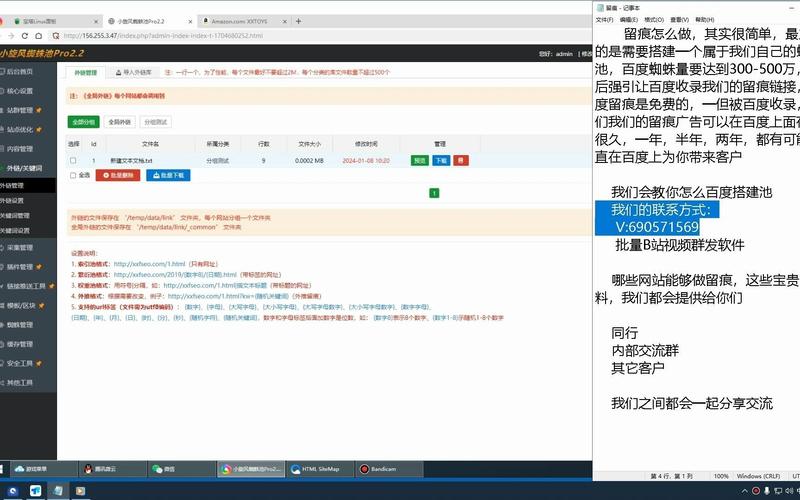Expand the 插件管理 sidebar section

[x=20, y=267]
